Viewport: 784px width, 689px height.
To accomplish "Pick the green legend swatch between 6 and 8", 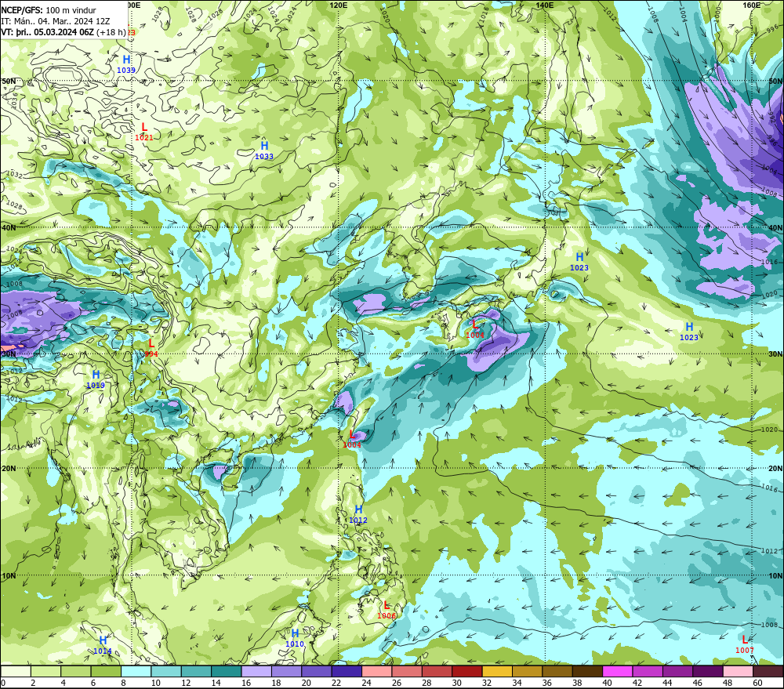I will click(106, 671).
